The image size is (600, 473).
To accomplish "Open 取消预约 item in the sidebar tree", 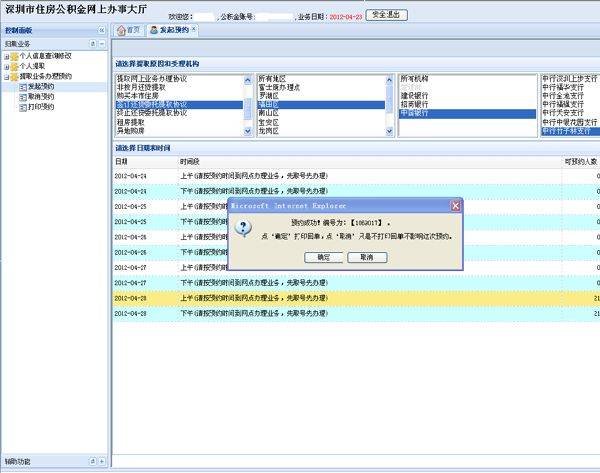I will [34, 94].
